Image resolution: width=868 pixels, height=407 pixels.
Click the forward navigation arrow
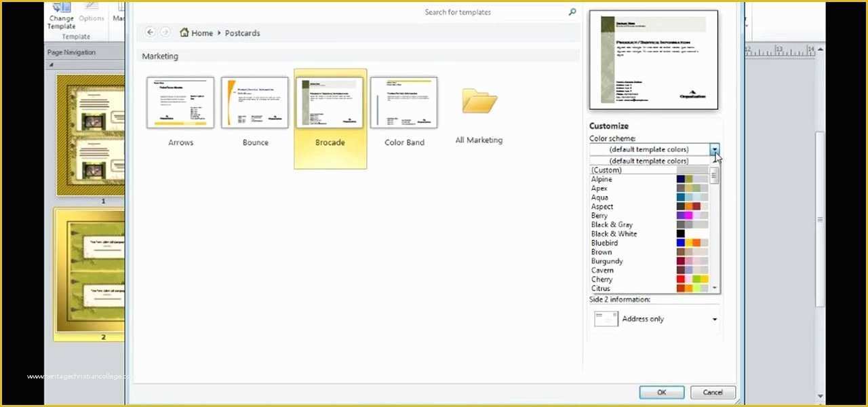(164, 33)
